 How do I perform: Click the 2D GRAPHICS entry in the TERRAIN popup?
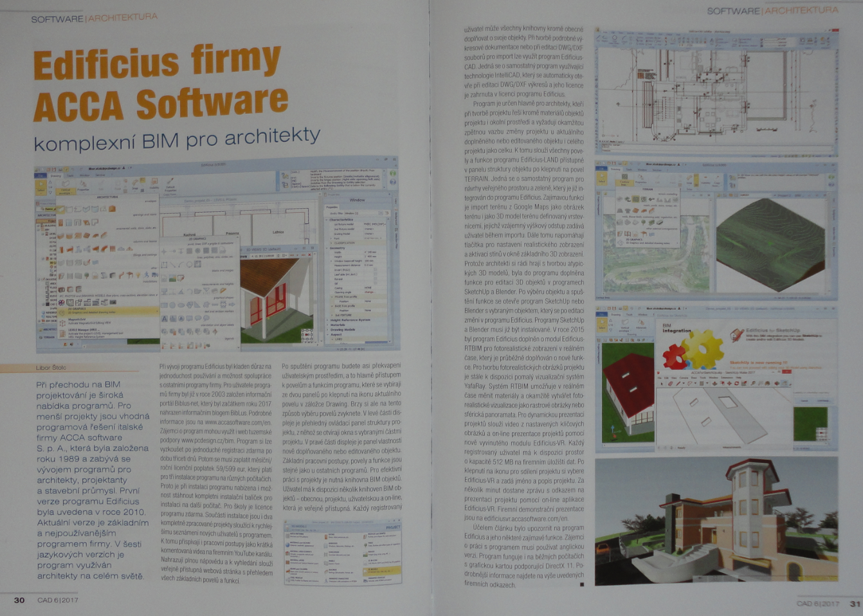pos(648,241)
